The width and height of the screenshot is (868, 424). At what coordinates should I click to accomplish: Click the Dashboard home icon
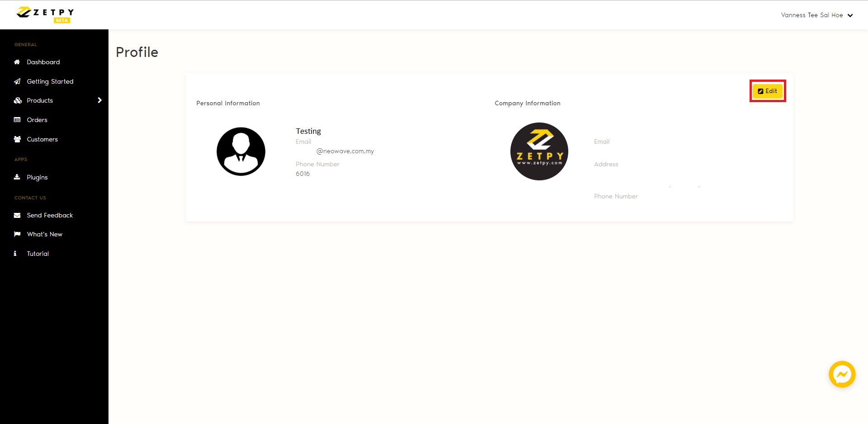tap(17, 62)
